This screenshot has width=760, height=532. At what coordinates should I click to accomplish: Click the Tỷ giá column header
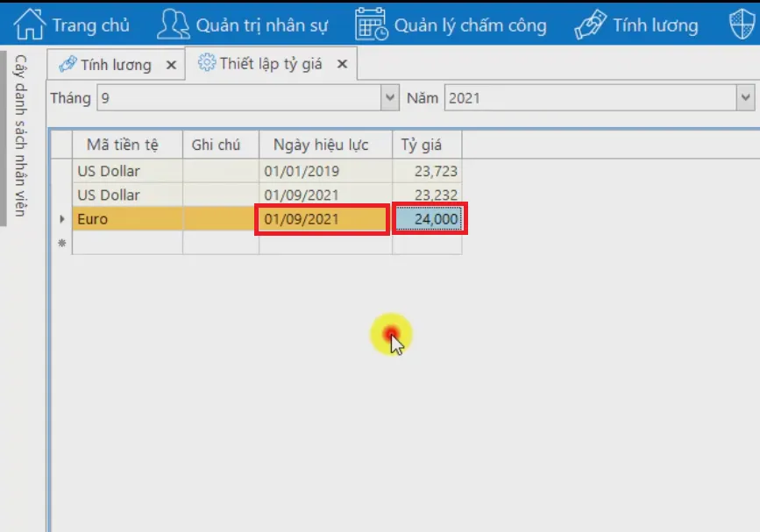(427, 145)
